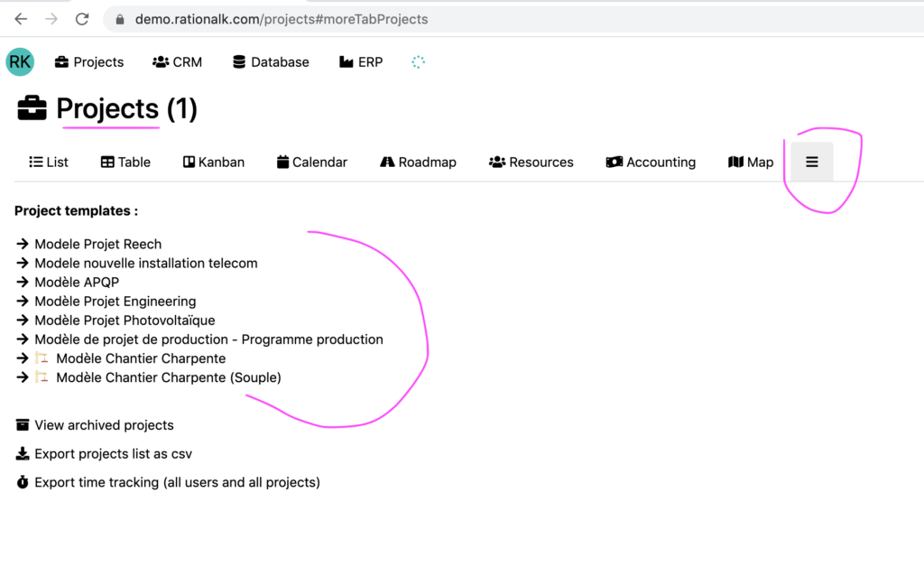Open the Modèle Projet Photovoltaïque template
924x567 pixels.
point(125,321)
